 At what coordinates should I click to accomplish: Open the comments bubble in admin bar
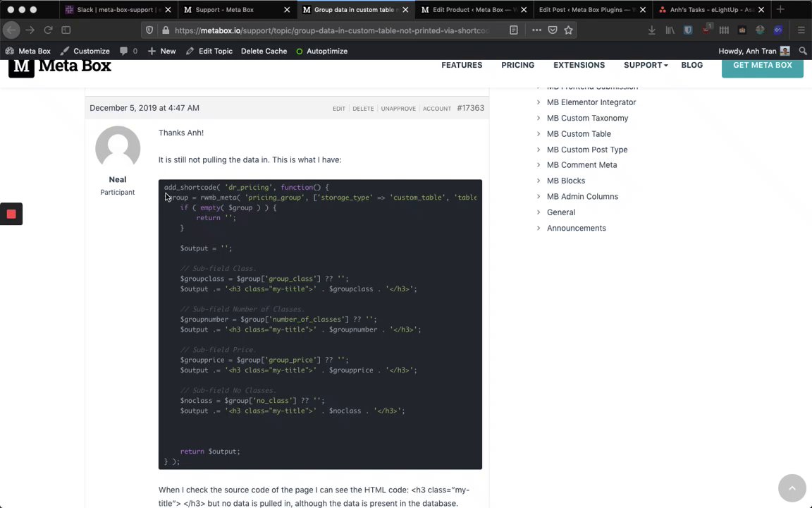(128, 51)
